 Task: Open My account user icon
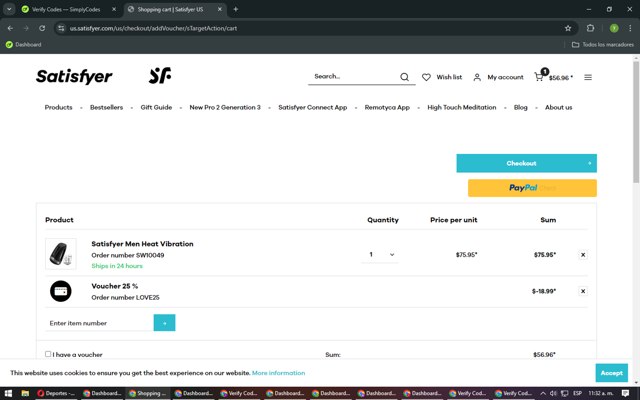pos(477,77)
